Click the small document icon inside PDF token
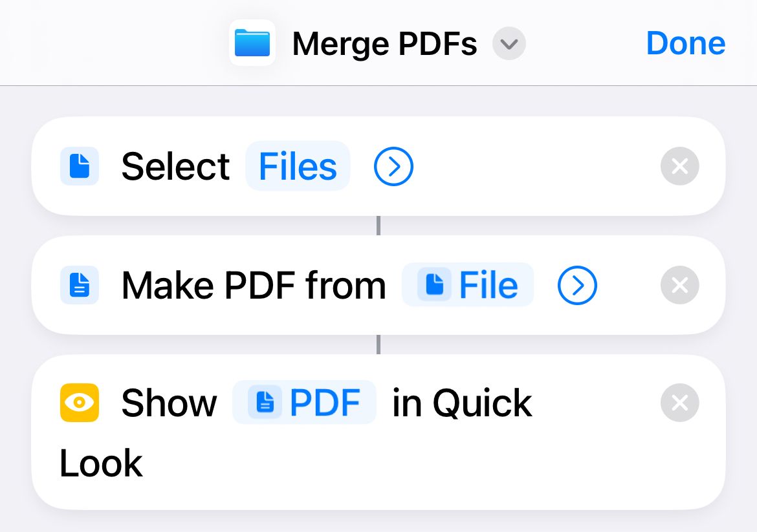757x532 pixels. [265, 403]
